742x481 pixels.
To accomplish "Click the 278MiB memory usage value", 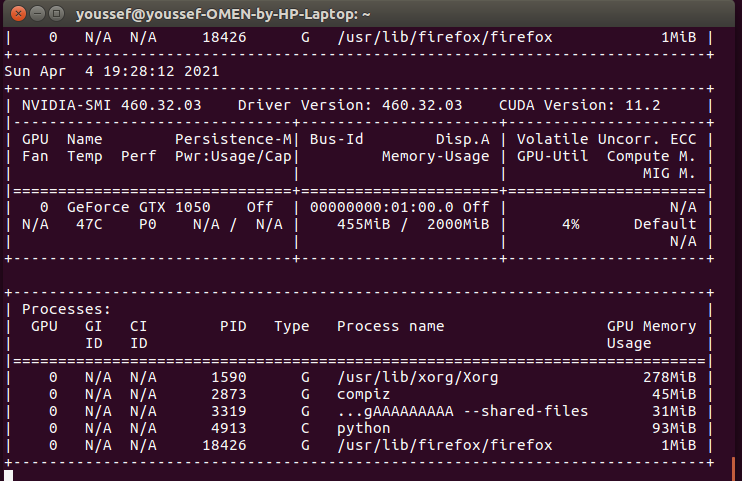I will pos(670,377).
